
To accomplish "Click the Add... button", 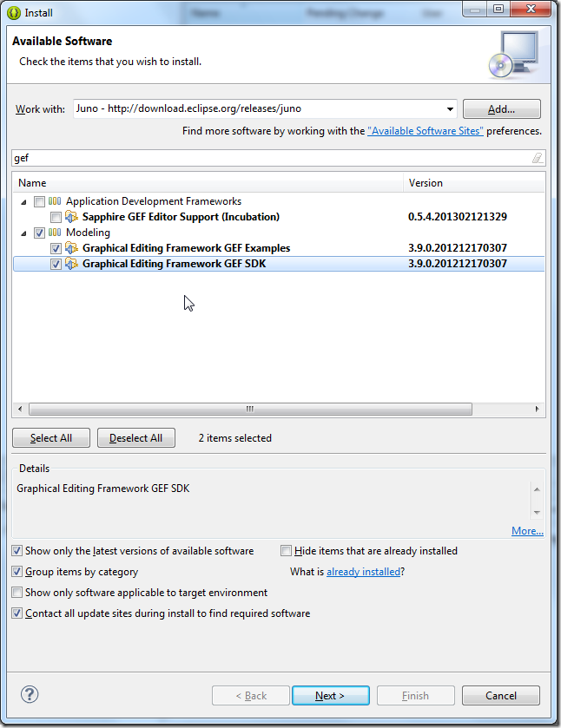I will pyautogui.click(x=501, y=109).
